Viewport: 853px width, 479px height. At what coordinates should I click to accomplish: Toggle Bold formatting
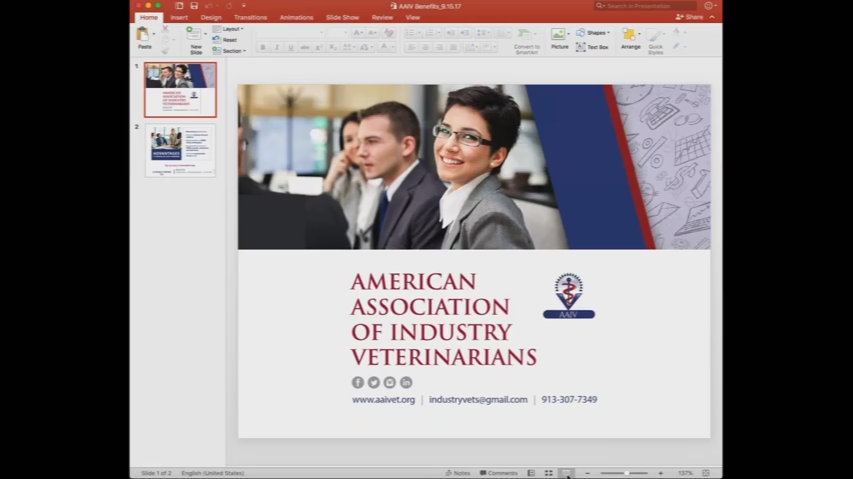263,48
